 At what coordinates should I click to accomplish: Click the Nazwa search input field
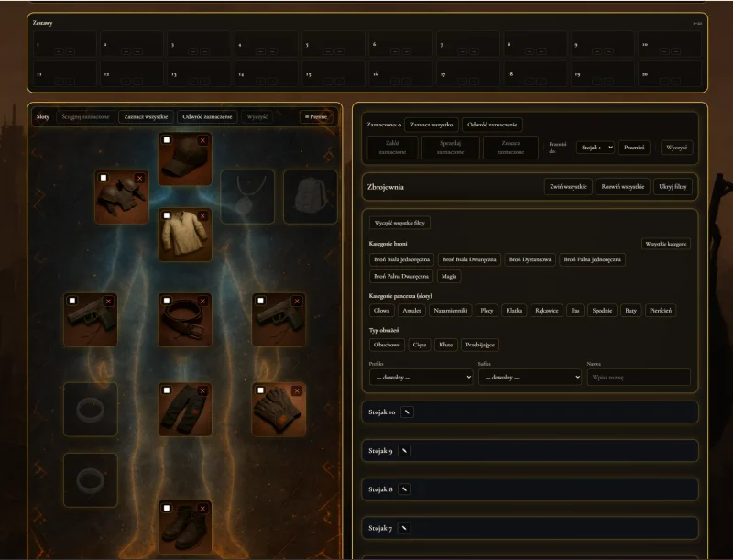point(638,377)
